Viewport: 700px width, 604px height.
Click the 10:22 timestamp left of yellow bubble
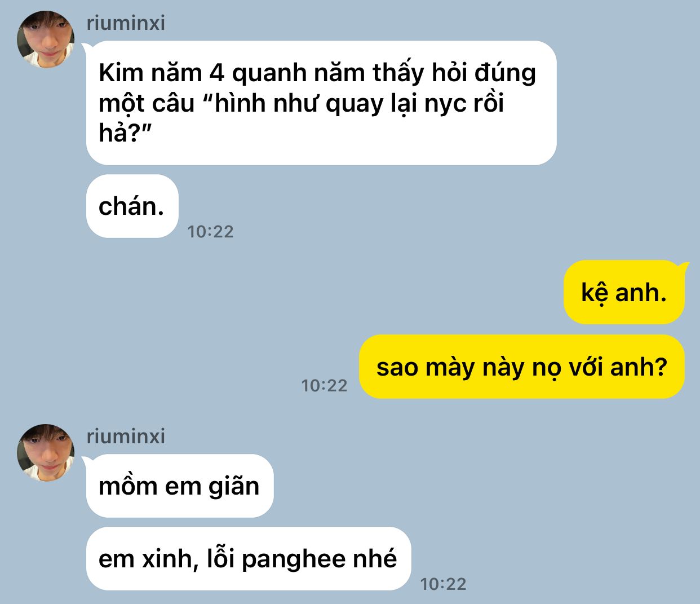pyautogui.click(x=324, y=385)
